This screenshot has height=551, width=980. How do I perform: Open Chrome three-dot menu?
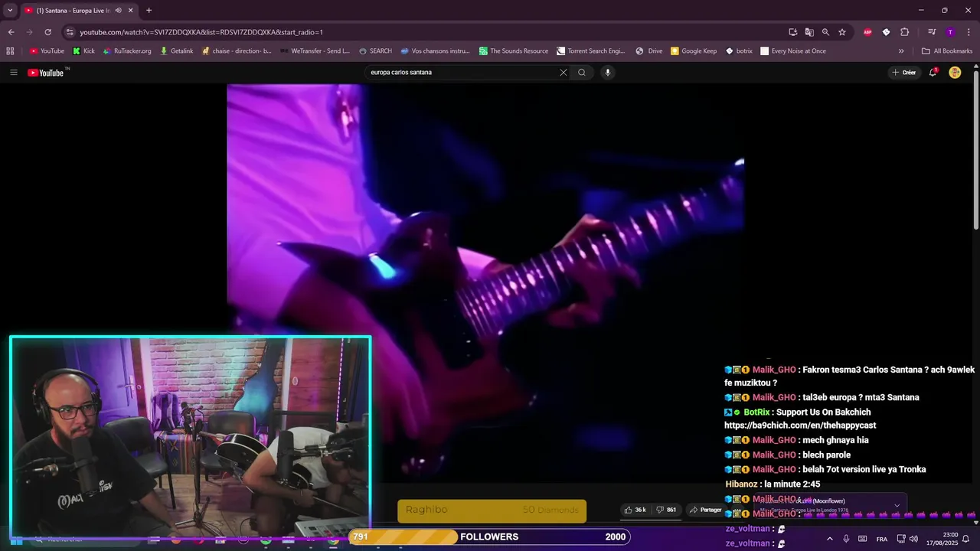pyautogui.click(x=969, y=32)
